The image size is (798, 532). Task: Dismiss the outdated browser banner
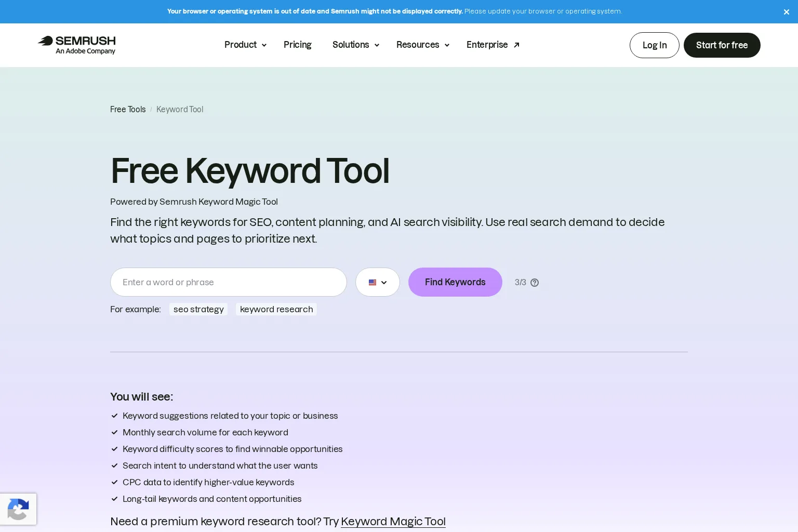786,12
